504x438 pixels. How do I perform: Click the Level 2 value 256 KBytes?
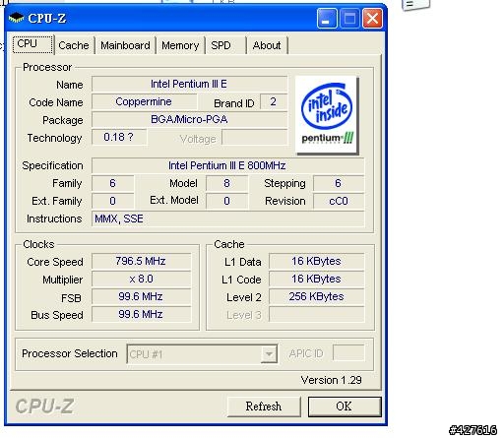pyautogui.click(x=317, y=296)
